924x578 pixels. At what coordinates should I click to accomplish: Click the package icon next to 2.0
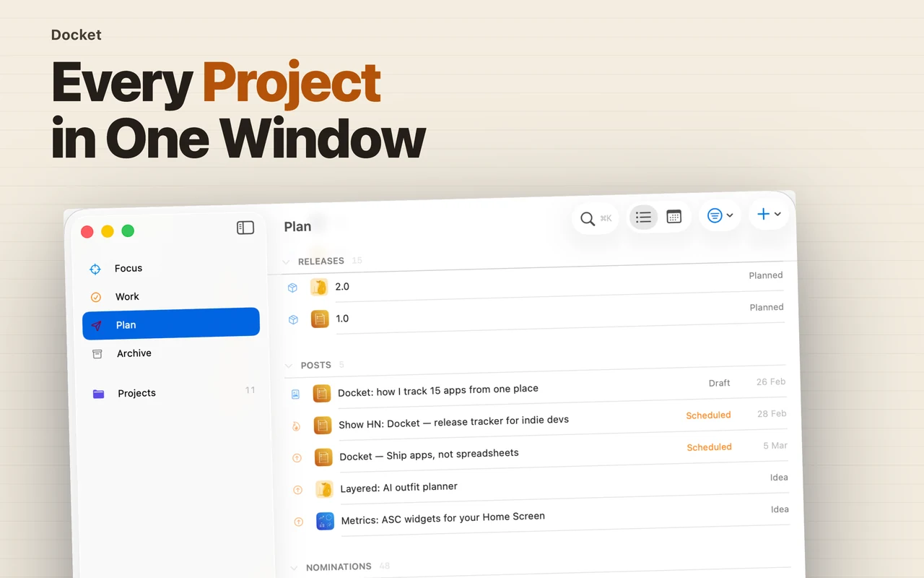(292, 288)
